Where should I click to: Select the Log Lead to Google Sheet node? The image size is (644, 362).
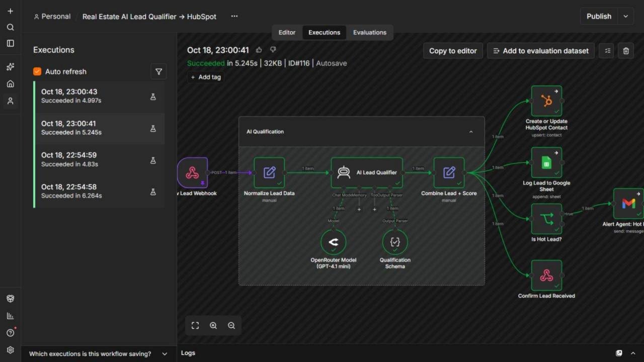click(546, 162)
